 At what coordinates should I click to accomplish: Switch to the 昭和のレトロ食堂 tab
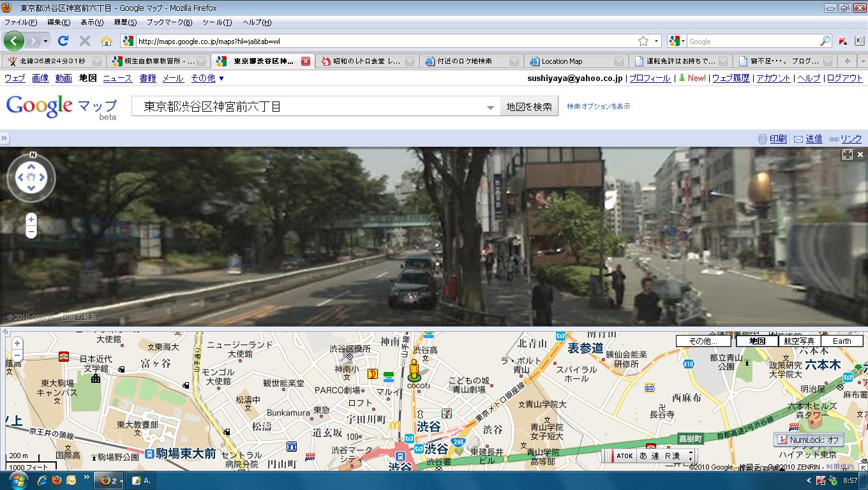click(367, 61)
